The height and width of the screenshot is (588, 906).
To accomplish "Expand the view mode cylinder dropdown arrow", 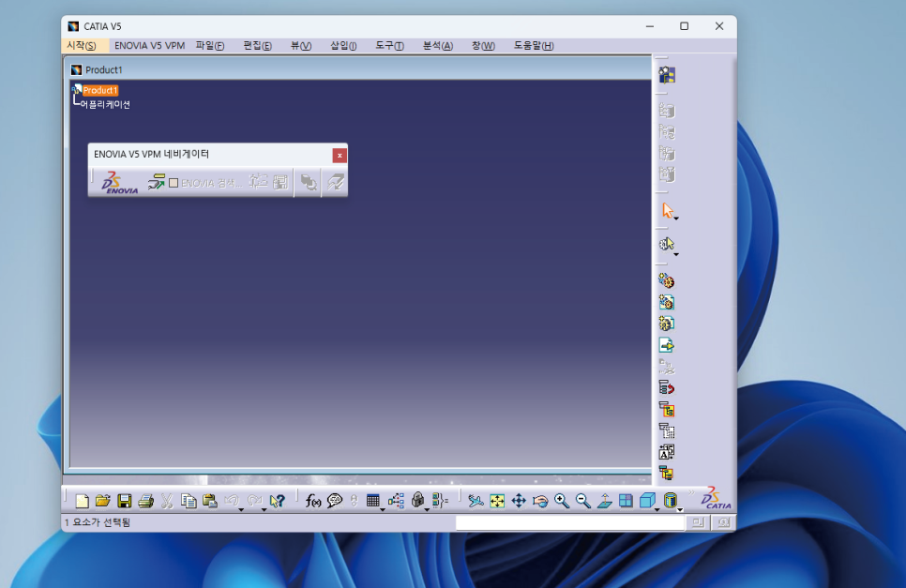I will pos(680,509).
